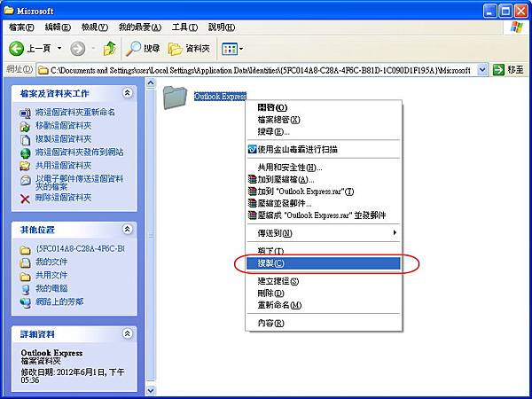Choose 重新命名(M) in context menu
Viewport: 532px width, 399px height.
(x=324, y=305)
